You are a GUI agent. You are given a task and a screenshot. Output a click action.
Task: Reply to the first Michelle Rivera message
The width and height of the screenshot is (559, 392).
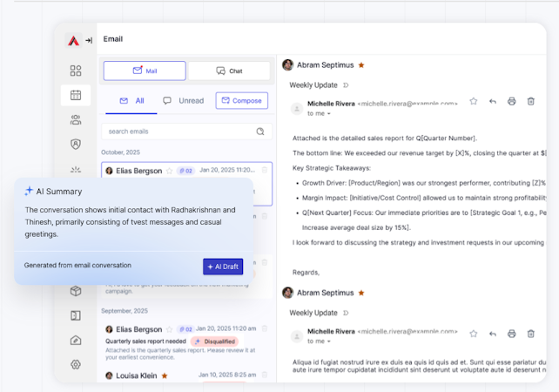493,101
